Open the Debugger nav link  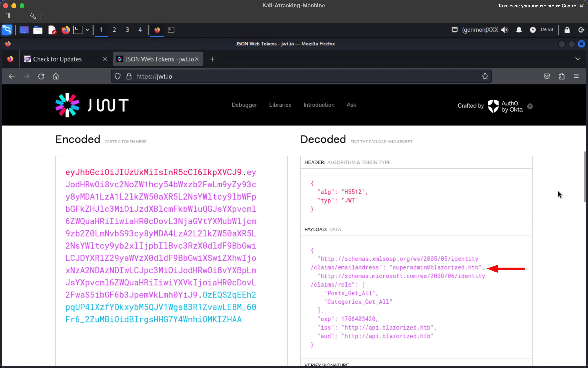244,105
